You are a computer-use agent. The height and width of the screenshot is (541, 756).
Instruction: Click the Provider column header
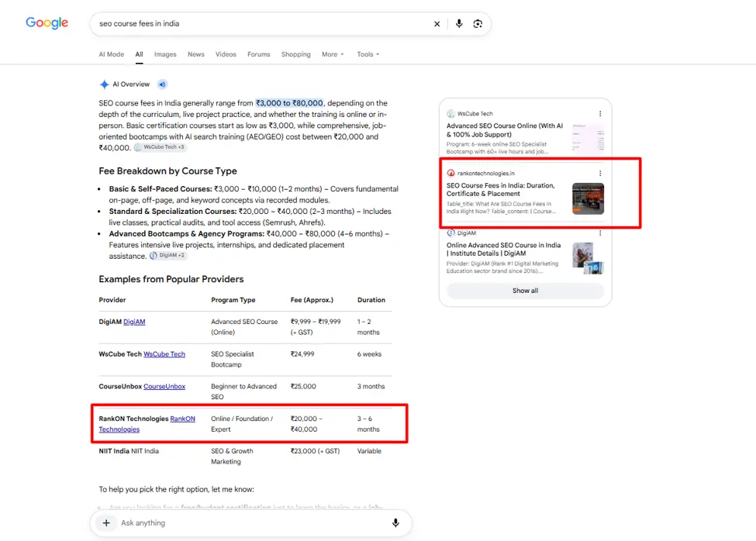point(112,300)
